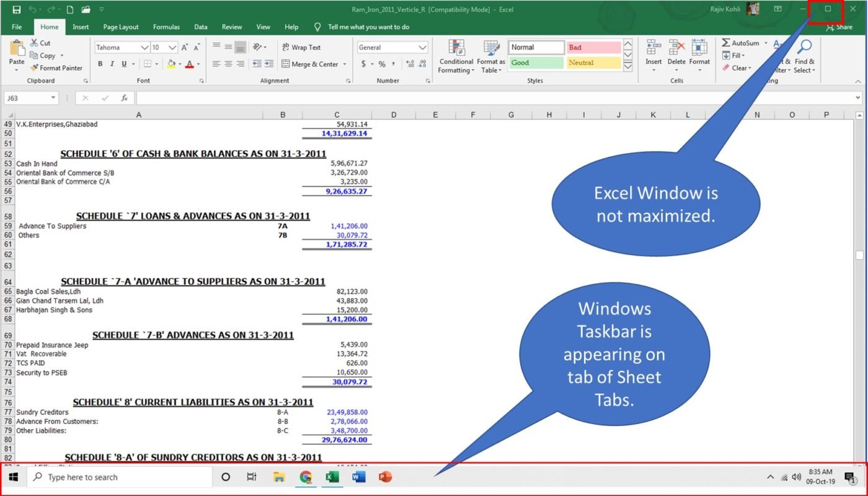
Task: Click Decrease Decimal icon
Action: coord(422,64)
